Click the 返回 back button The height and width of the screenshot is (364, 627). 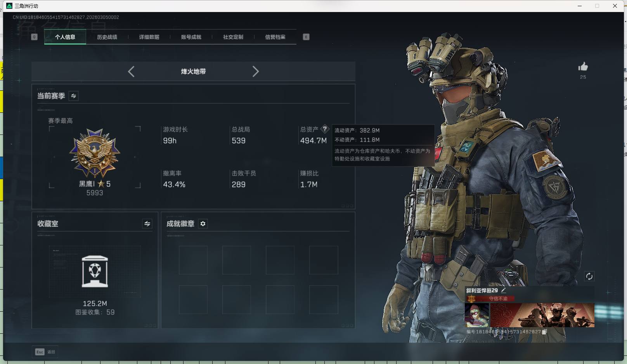51,352
